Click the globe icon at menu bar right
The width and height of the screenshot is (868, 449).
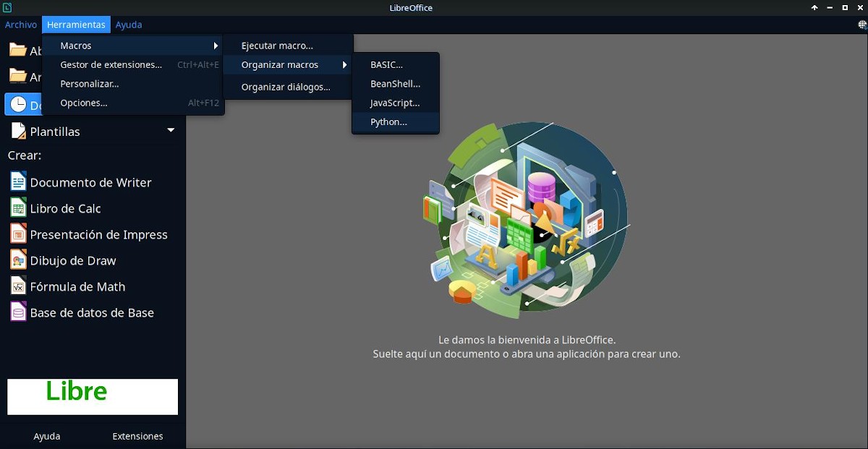click(862, 25)
